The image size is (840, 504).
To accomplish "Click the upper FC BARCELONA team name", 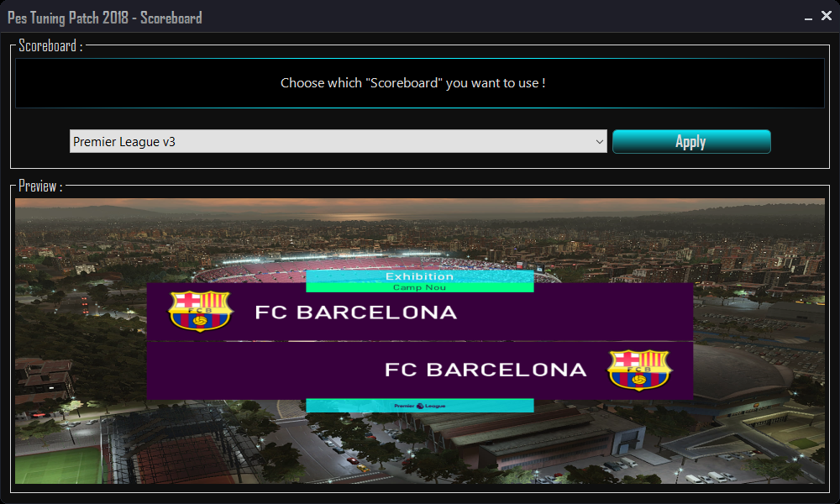I will 355,312.
